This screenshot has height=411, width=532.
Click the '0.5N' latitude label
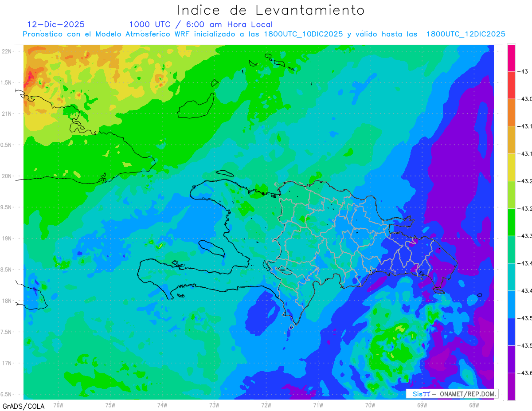click(7, 145)
